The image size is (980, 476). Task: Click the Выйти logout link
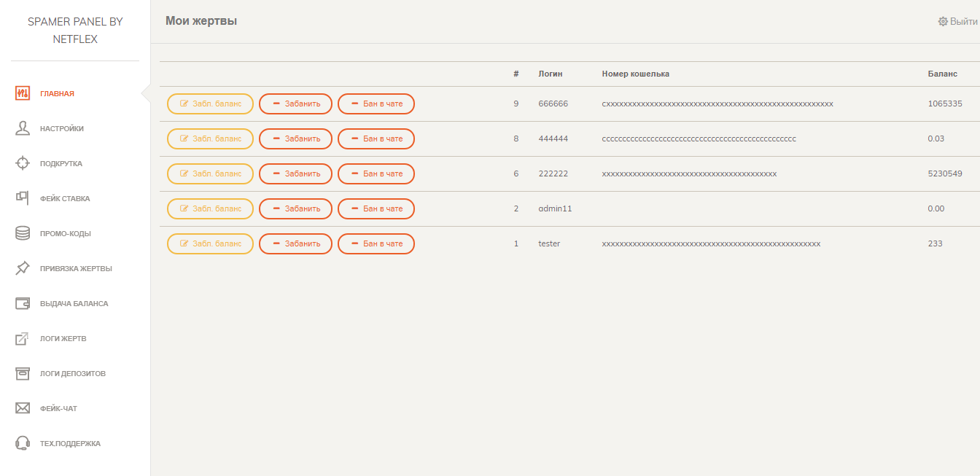(x=957, y=21)
